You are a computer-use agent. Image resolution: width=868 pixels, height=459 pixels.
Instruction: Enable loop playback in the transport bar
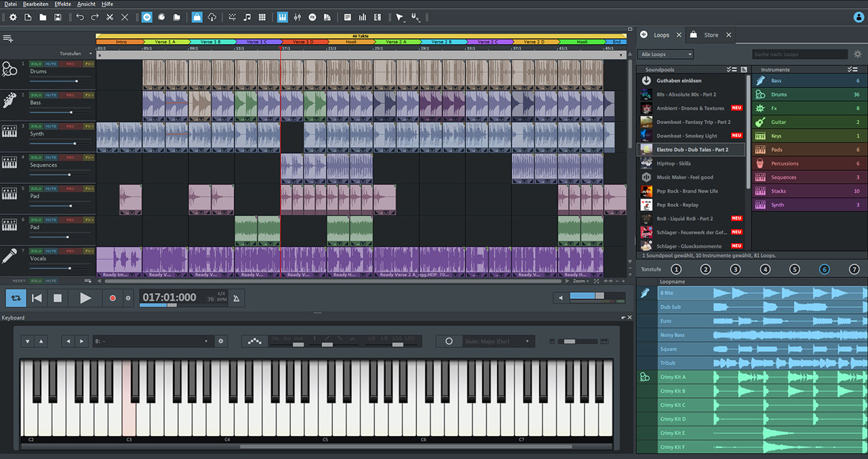click(x=15, y=298)
